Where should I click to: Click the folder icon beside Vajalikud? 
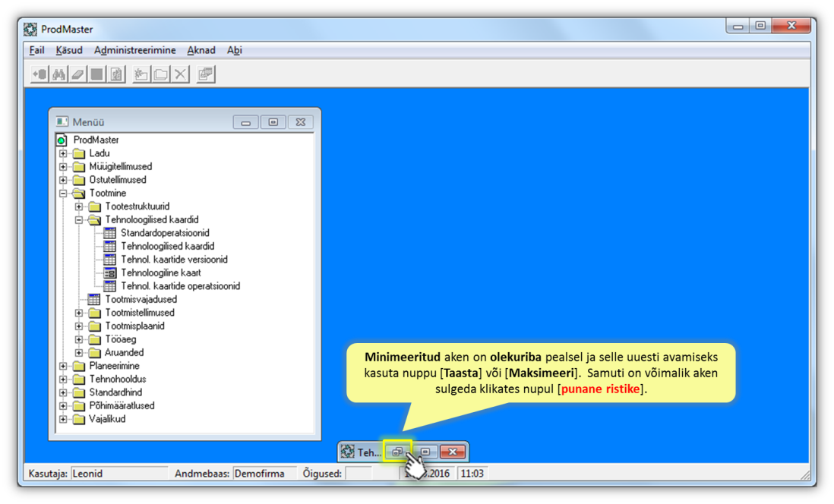(79, 419)
